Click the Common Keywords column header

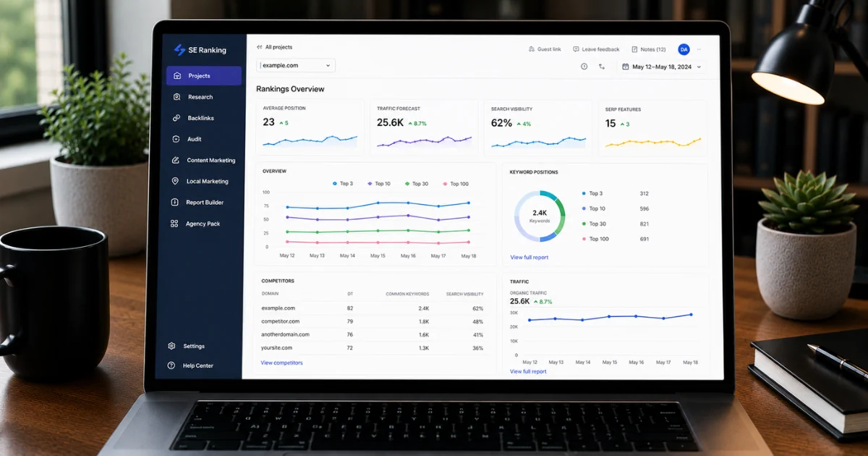[x=407, y=294]
